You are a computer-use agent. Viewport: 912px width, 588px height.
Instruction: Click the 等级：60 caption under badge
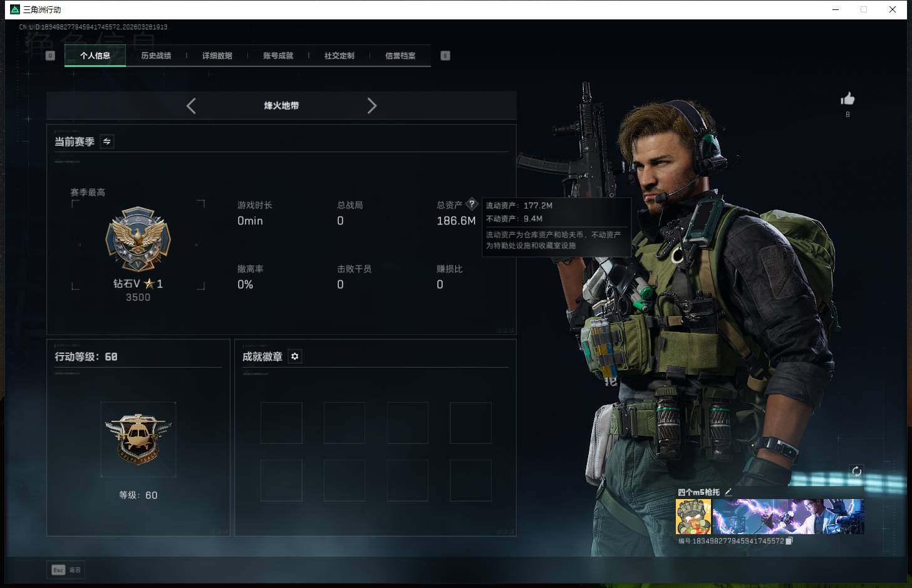[x=138, y=495]
